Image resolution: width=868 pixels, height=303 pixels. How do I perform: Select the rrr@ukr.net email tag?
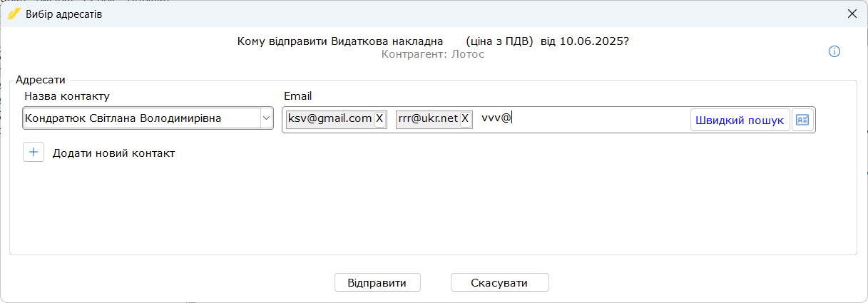pos(428,118)
